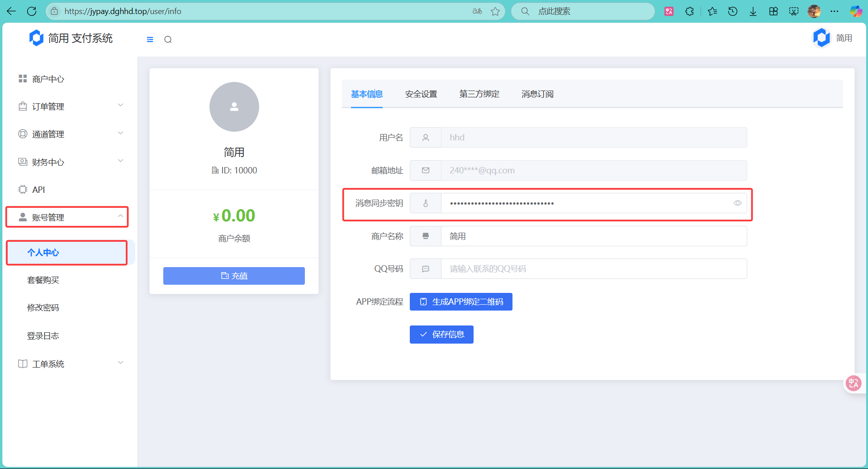The image size is (868, 469).
Task: Click the user avatar in top-right header
Action: [821, 38]
